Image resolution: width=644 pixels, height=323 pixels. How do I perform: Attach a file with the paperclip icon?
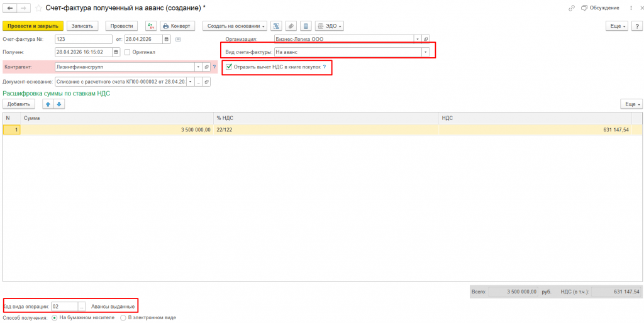click(x=291, y=26)
